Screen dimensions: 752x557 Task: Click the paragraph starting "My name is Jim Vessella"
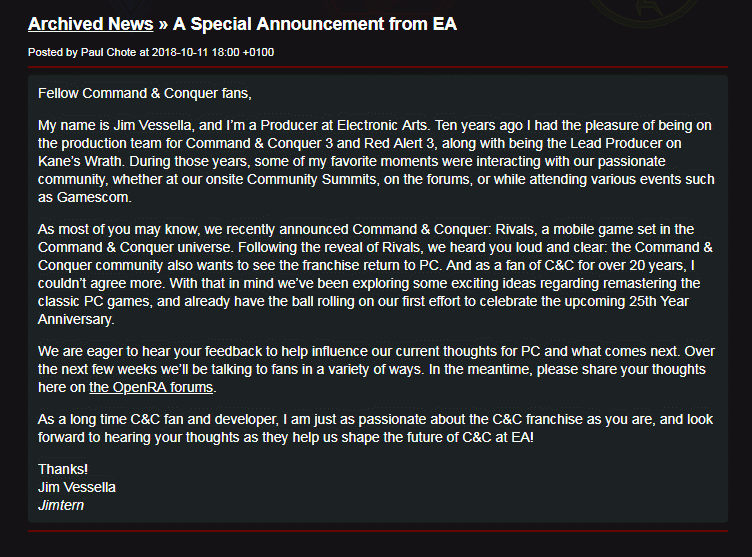pos(375,163)
